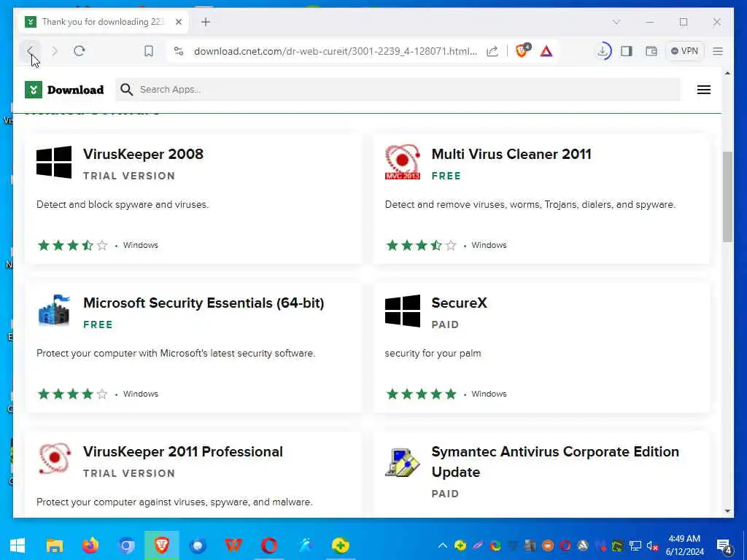Open the network tray icon
The height and width of the screenshot is (560, 747).
click(x=635, y=545)
